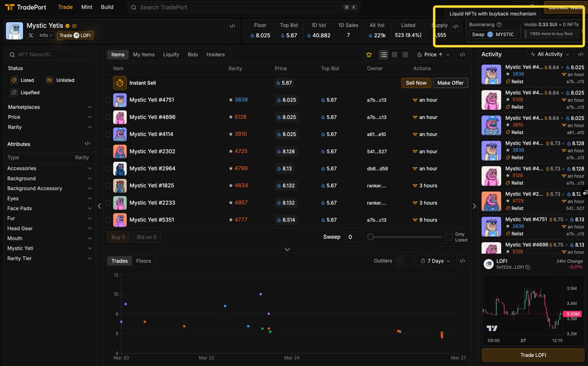The image size is (588, 366).
Task: Select checkbox for Mystic Yeti #1825
Action: point(108,186)
